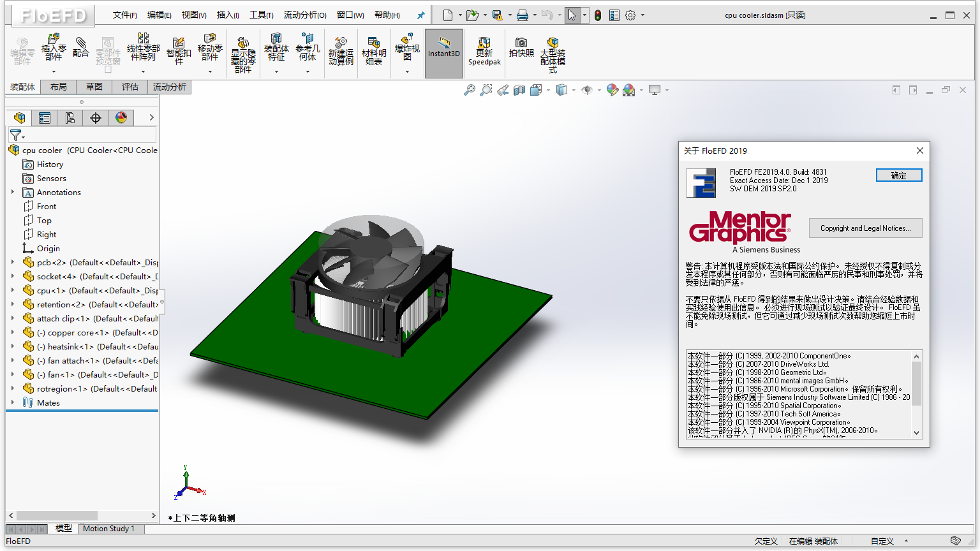Click the Edit Appearance color ball icon
980x551 pixels.
coord(612,90)
